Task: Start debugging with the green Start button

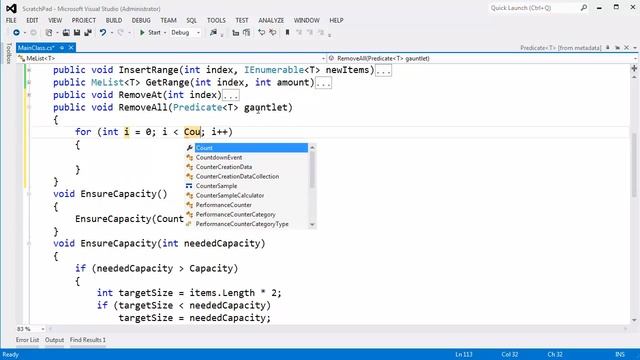Action: point(150,33)
